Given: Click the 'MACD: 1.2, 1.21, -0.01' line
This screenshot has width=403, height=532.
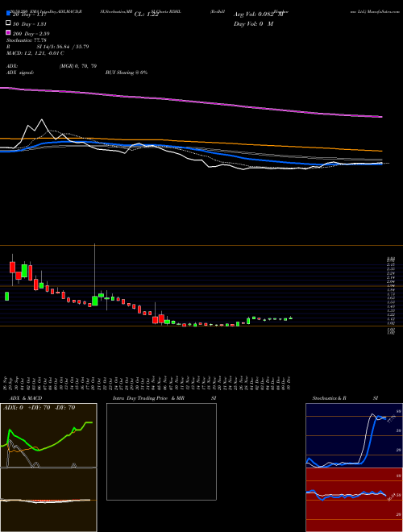Looking at the screenshot, I should click(35, 53).
